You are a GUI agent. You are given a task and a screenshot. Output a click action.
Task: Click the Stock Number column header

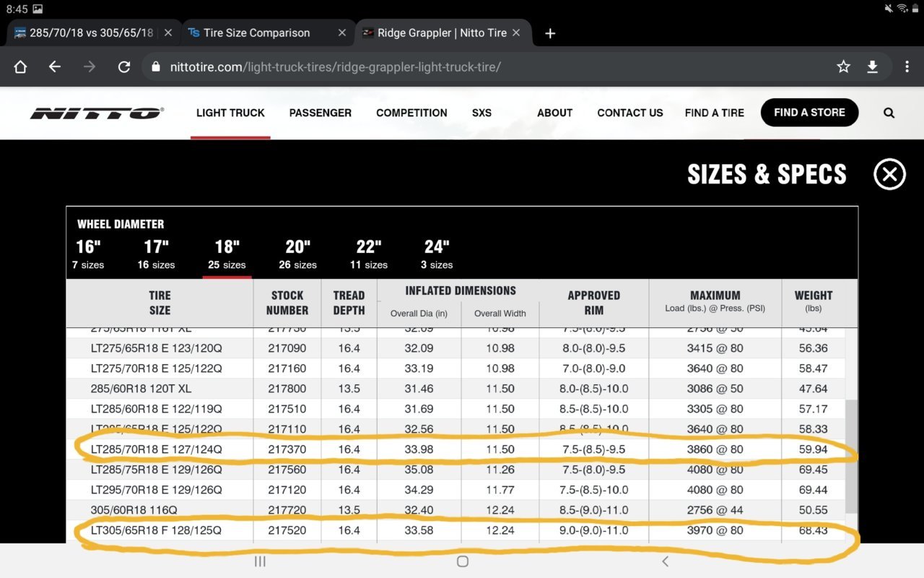[x=287, y=303]
